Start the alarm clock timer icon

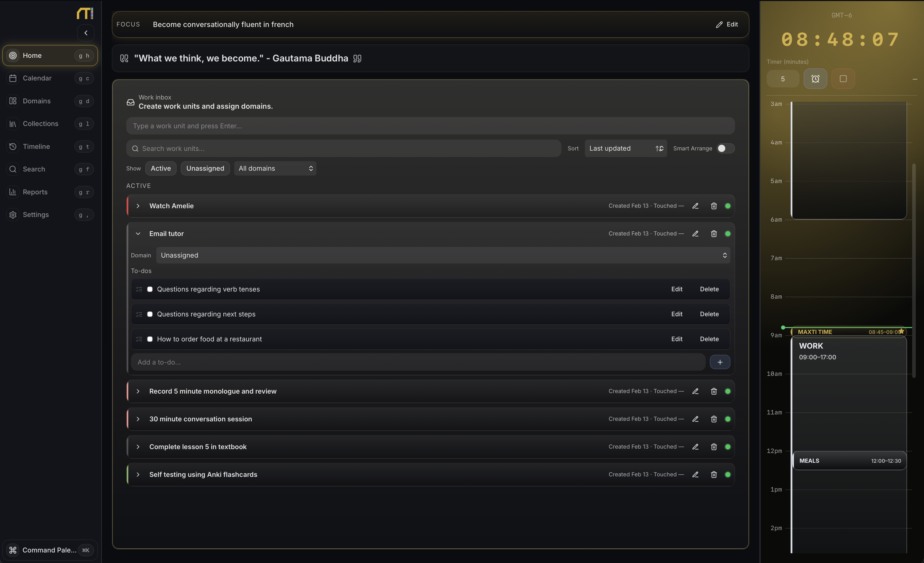(815, 78)
